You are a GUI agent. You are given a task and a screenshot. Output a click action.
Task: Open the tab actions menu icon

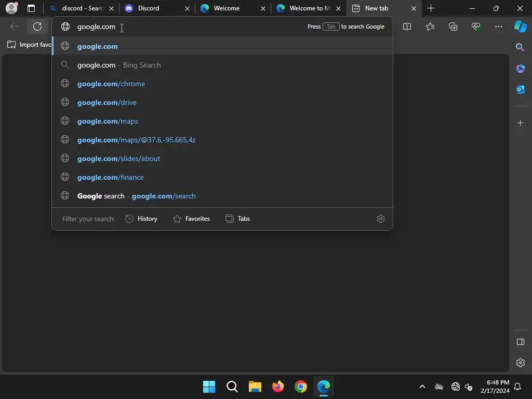[31, 8]
